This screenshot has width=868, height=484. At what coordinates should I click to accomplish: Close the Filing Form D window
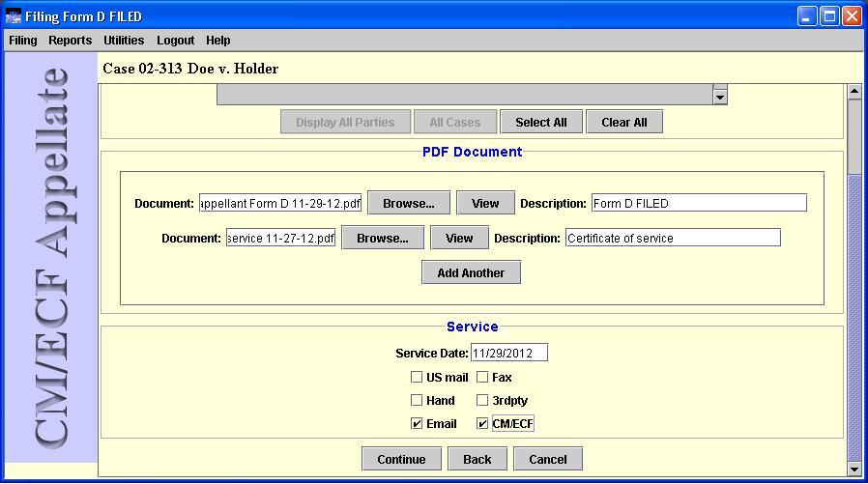click(852, 16)
